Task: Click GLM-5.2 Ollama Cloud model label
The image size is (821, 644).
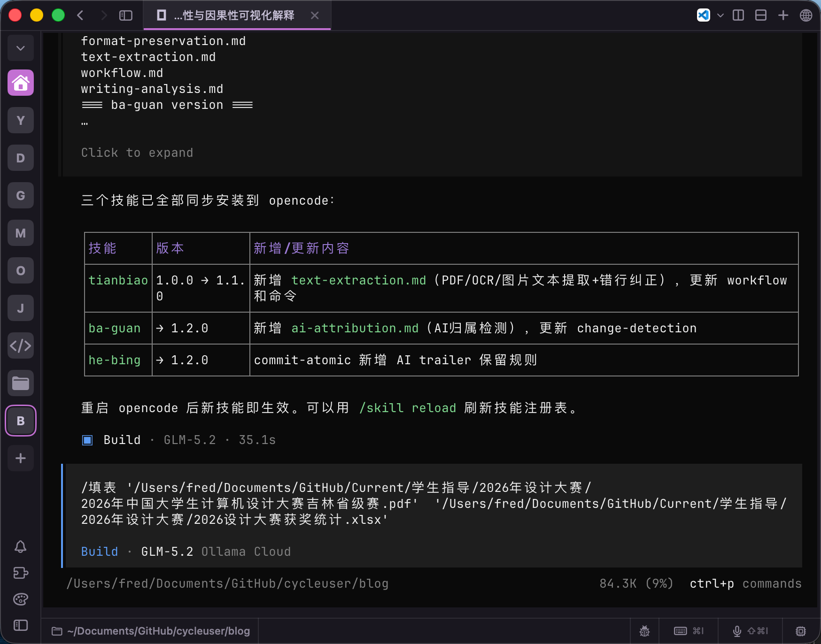Action: coord(216,552)
